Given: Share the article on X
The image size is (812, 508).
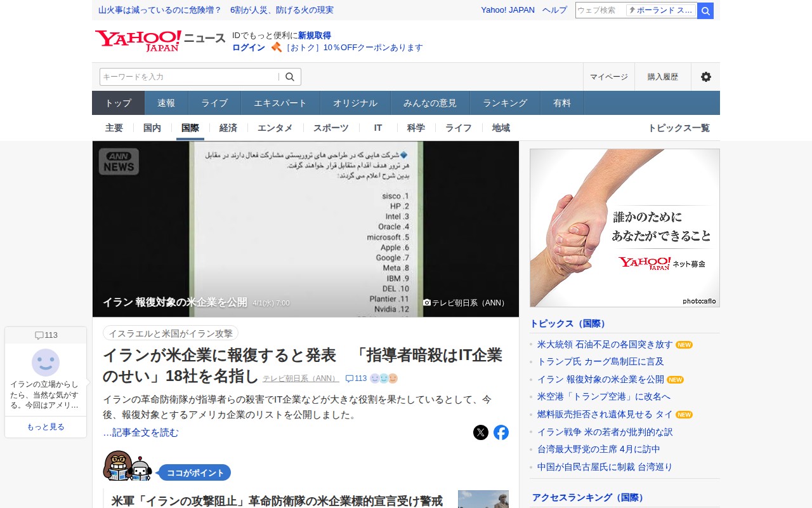Looking at the screenshot, I should tap(481, 432).
